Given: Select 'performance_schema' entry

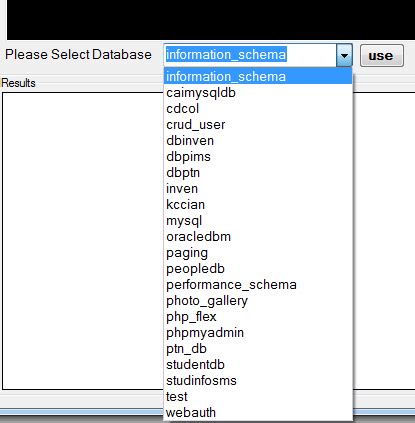Looking at the screenshot, I should 258,285.
